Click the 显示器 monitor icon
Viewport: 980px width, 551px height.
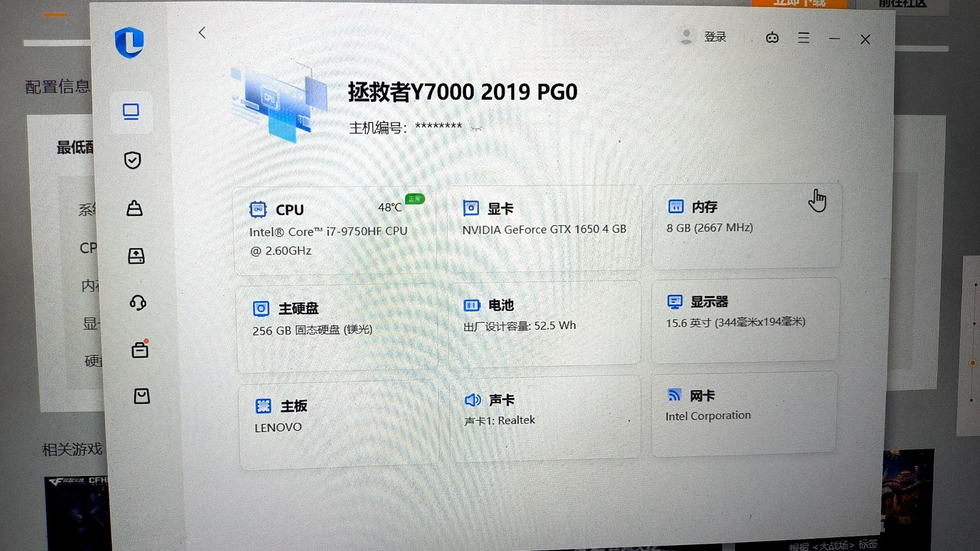click(675, 302)
